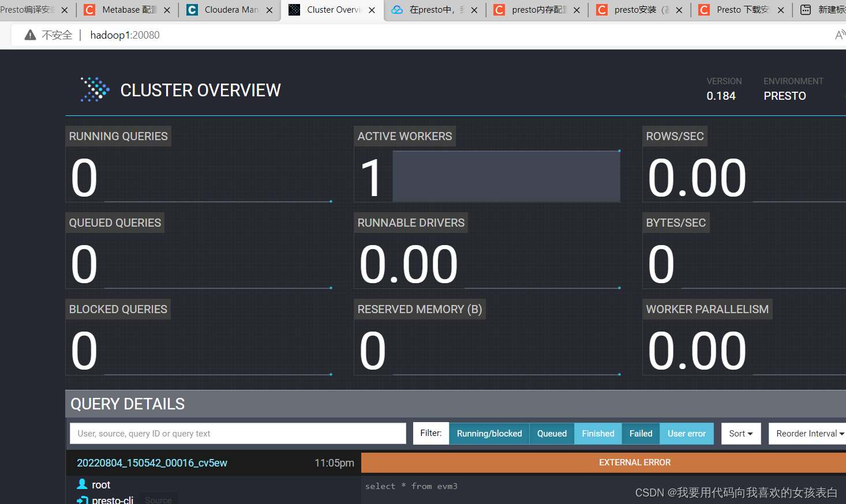This screenshot has width=846, height=504.
Task: Open the Sort dropdown
Action: pyautogui.click(x=741, y=433)
